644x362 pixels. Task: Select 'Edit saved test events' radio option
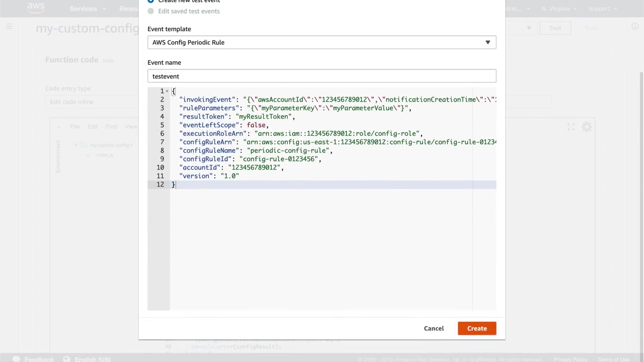(151, 11)
